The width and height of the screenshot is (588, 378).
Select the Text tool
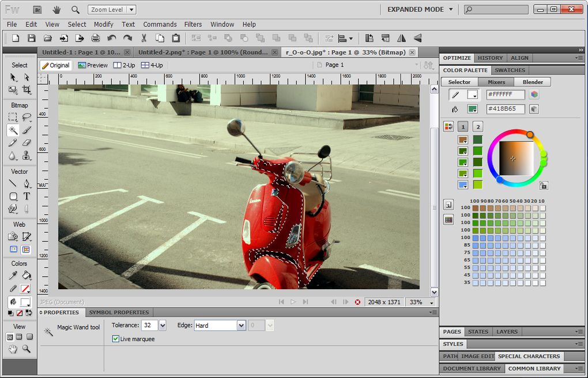point(27,196)
